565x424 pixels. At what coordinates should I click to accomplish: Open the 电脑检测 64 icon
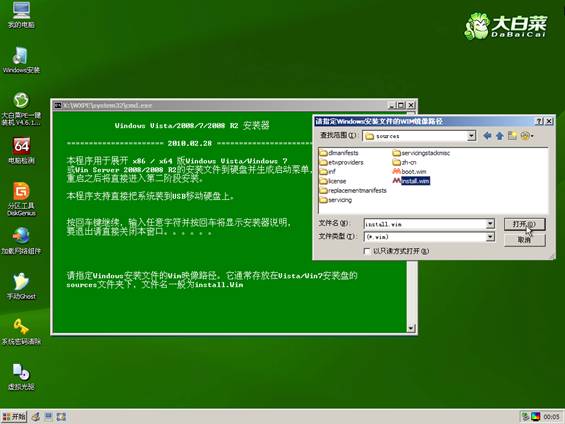[x=21, y=151]
